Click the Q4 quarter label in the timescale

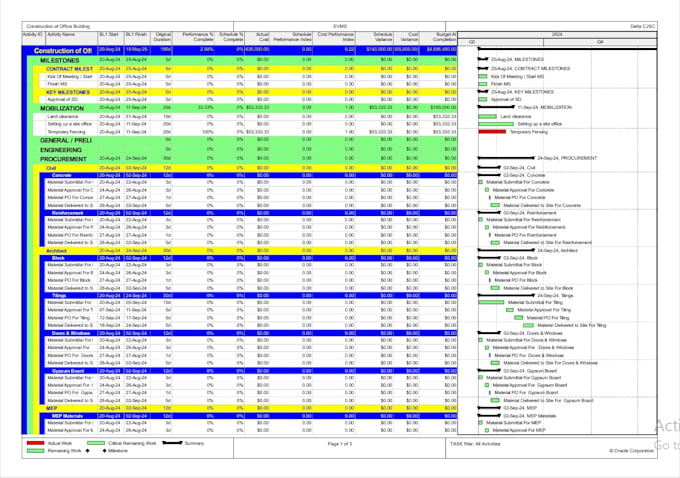click(600, 42)
